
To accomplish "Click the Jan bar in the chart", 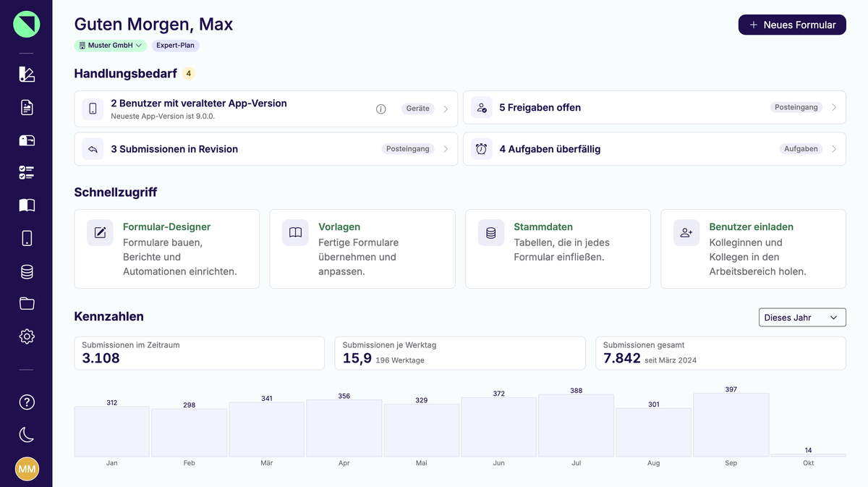I will [x=111, y=431].
